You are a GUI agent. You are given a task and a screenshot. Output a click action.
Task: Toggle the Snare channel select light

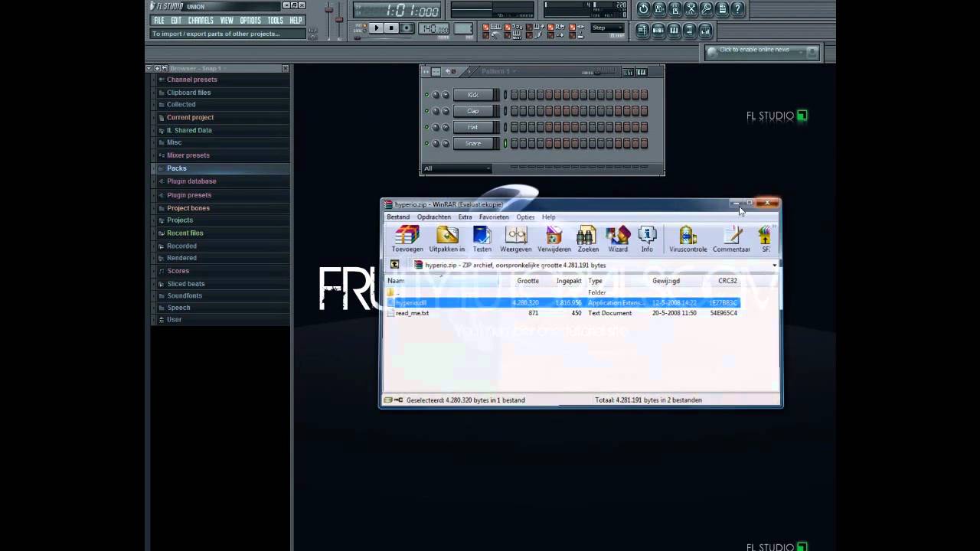coord(505,143)
